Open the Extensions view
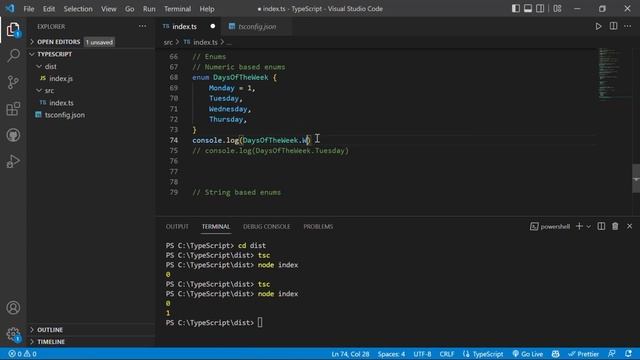The image size is (640, 360). pyautogui.click(x=13, y=109)
